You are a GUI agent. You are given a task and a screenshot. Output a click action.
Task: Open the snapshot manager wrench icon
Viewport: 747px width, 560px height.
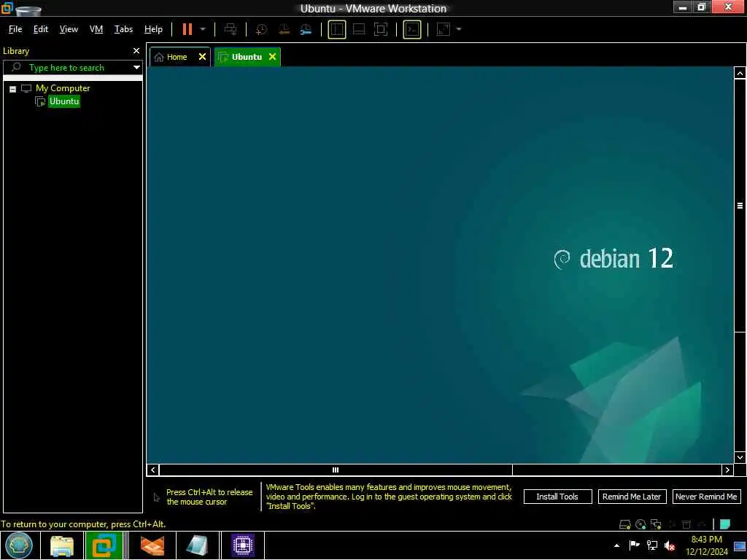tap(306, 29)
